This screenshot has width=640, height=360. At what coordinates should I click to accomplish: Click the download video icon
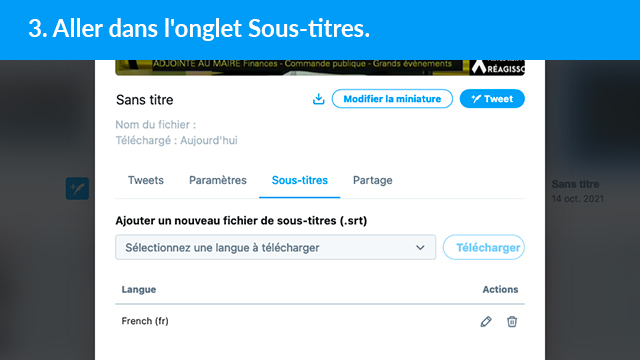[x=318, y=99]
